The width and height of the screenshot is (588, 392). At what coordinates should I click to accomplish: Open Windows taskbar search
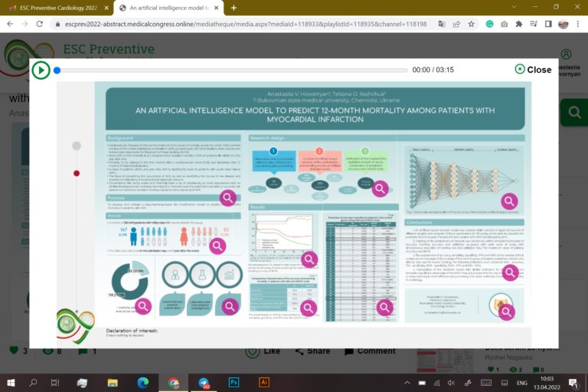[x=33, y=383]
